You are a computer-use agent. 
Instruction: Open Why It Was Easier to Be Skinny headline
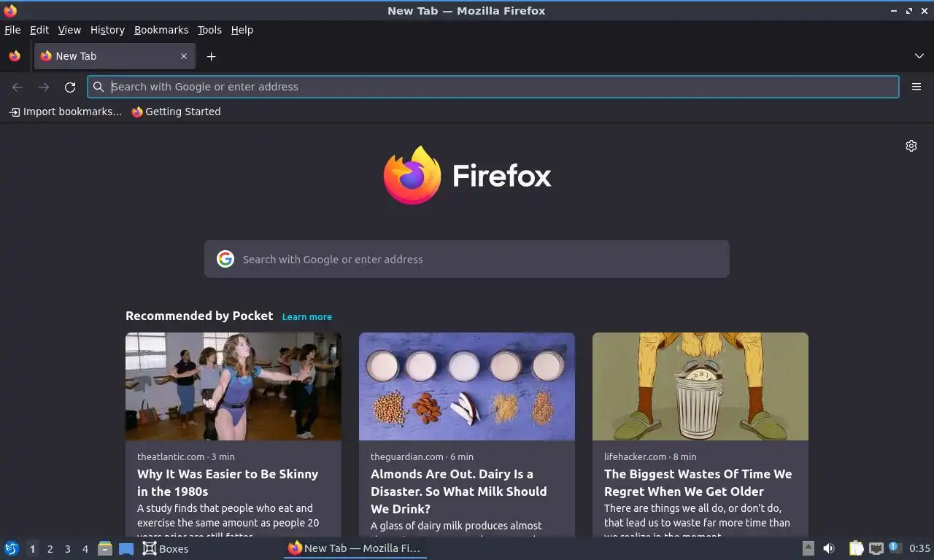tap(228, 483)
